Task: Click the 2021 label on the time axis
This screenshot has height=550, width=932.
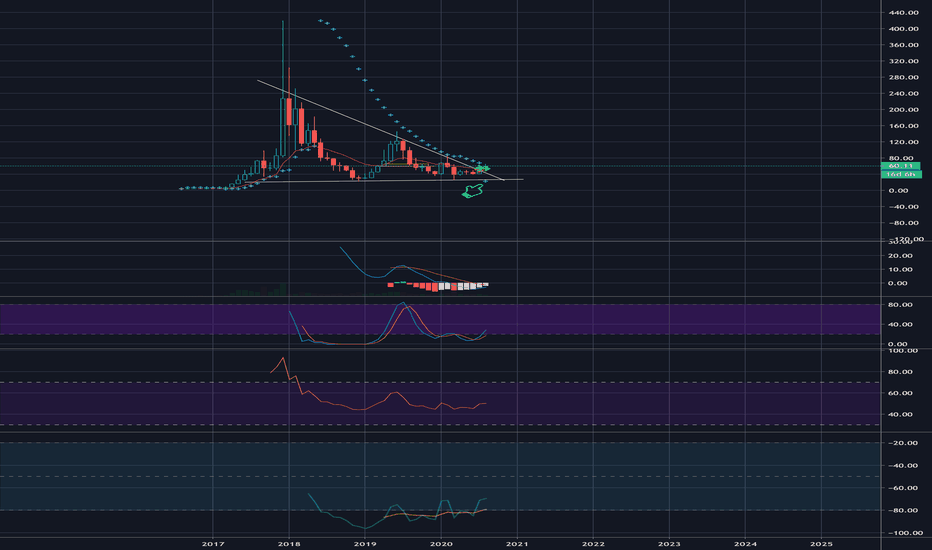Action: (x=517, y=544)
